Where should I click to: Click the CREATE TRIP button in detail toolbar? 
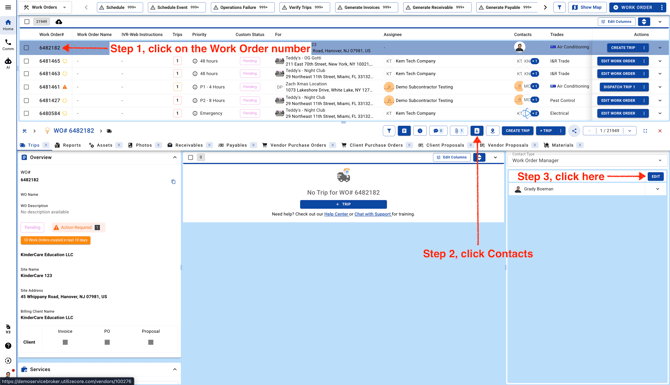click(x=517, y=131)
